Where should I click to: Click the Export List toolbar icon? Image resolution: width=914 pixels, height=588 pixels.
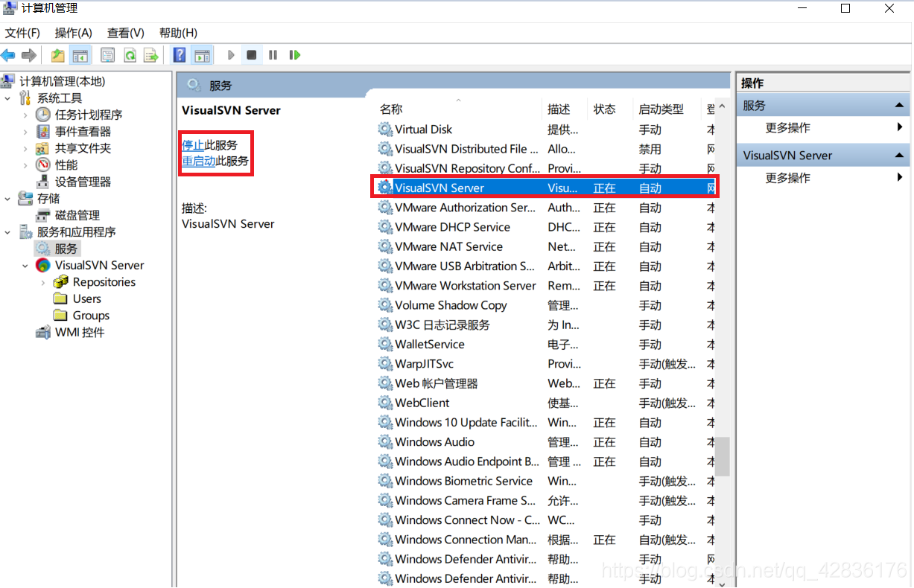coord(151,55)
